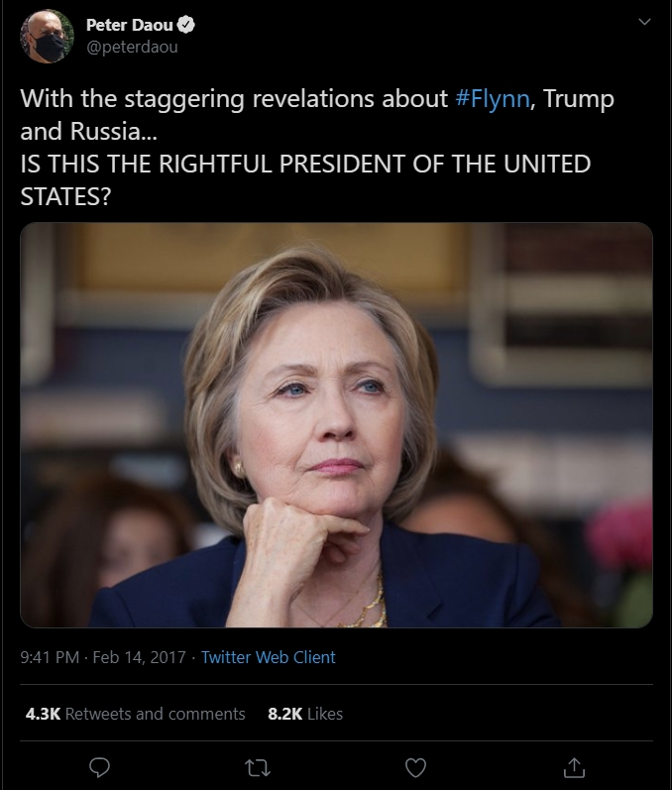Viewport: 672px width, 790px height.
Task: Click the 4.3K retweet count number
Action: pyautogui.click(x=43, y=714)
